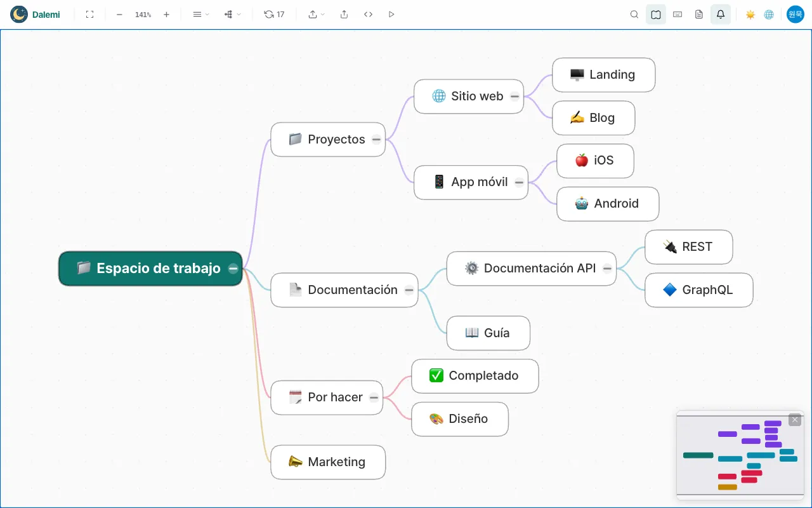Open the hamburger menu dropdown
This screenshot has height=508, width=812.
200,14
